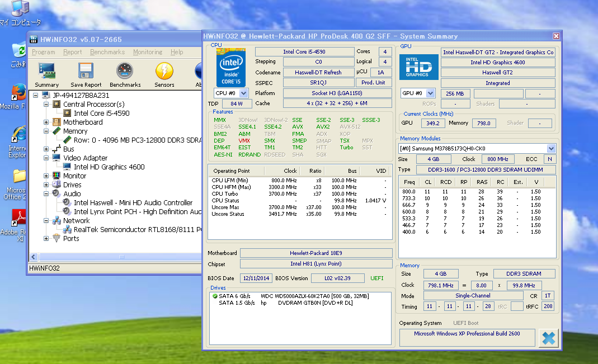Open the Benchmarks menu
This screenshot has height=364, width=598.
107,52
